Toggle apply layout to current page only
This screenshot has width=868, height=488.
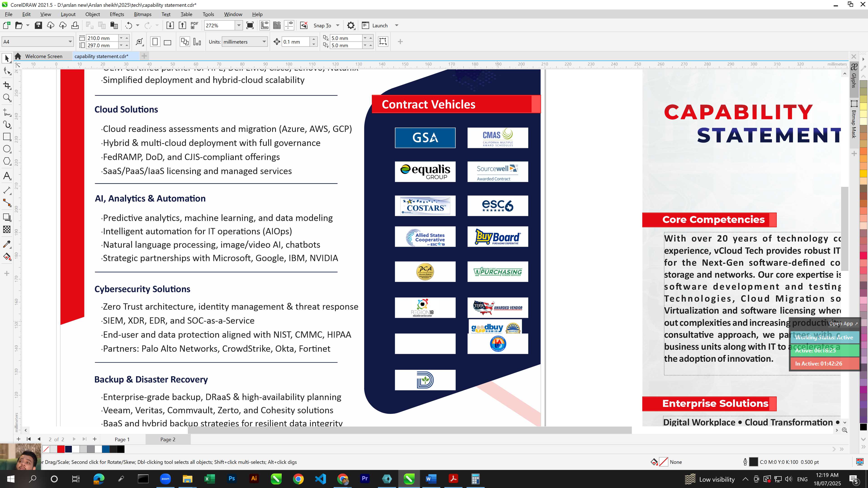click(x=197, y=42)
